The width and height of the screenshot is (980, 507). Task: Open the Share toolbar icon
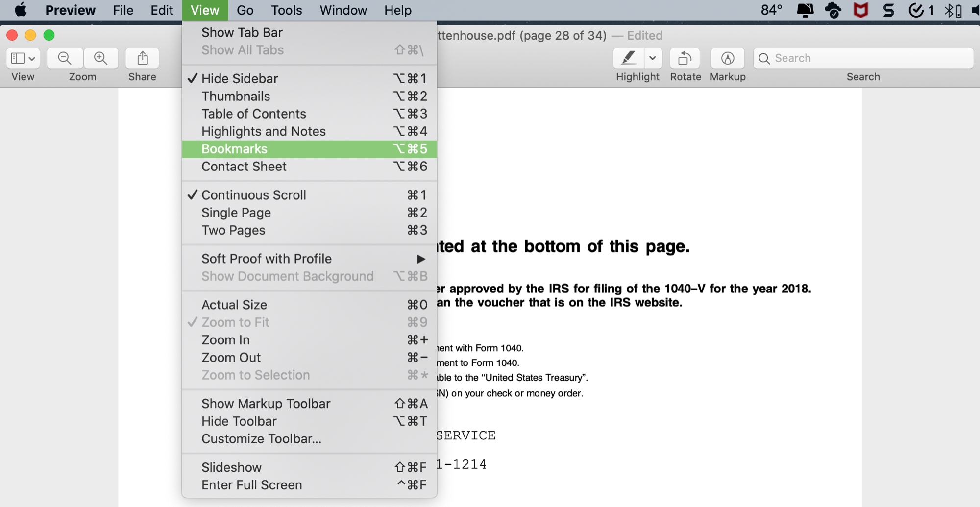142,58
